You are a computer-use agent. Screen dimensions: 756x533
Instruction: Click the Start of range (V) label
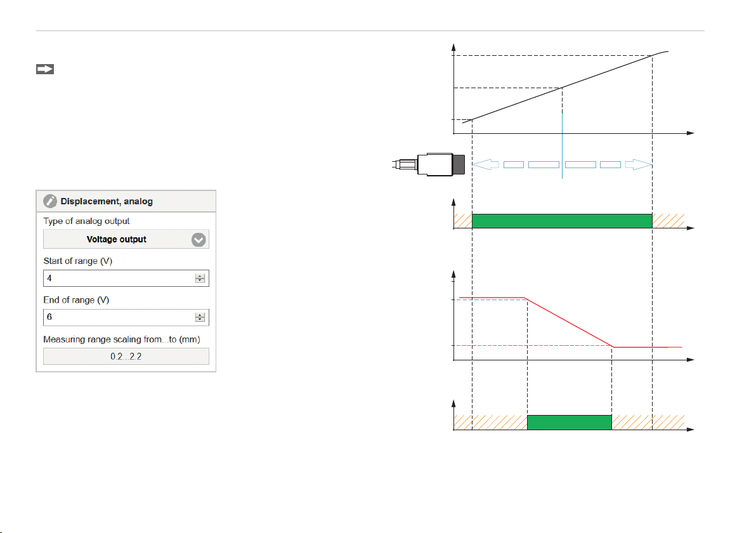tap(77, 261)
